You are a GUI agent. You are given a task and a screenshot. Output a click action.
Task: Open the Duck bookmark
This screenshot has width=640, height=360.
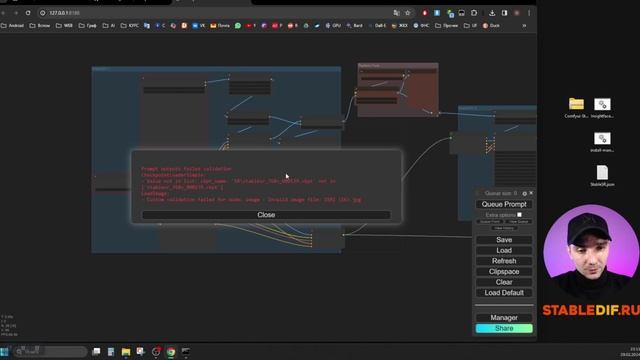pyautogui.click(x=491, y=25)
